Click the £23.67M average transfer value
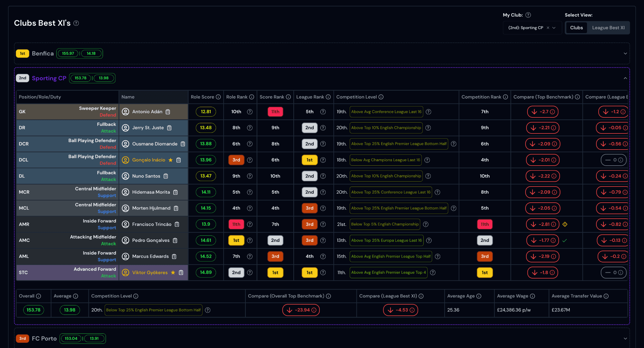644x348 pixels. pos(561,310)
